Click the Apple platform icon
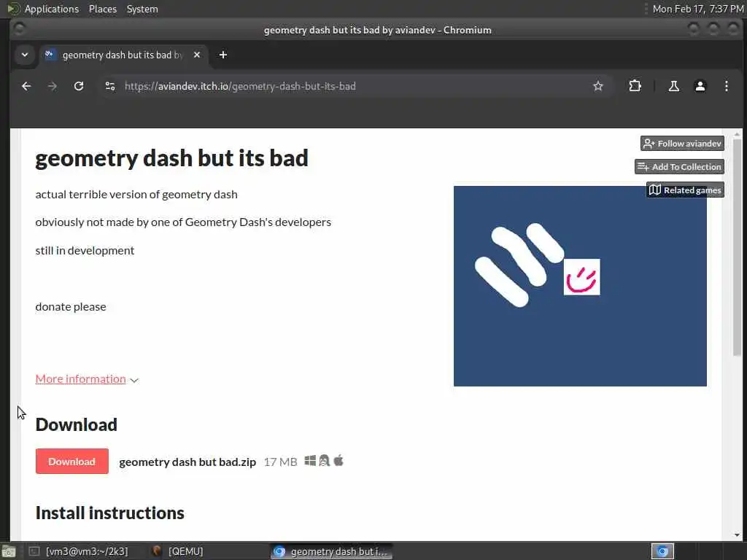 pos(338,461)
